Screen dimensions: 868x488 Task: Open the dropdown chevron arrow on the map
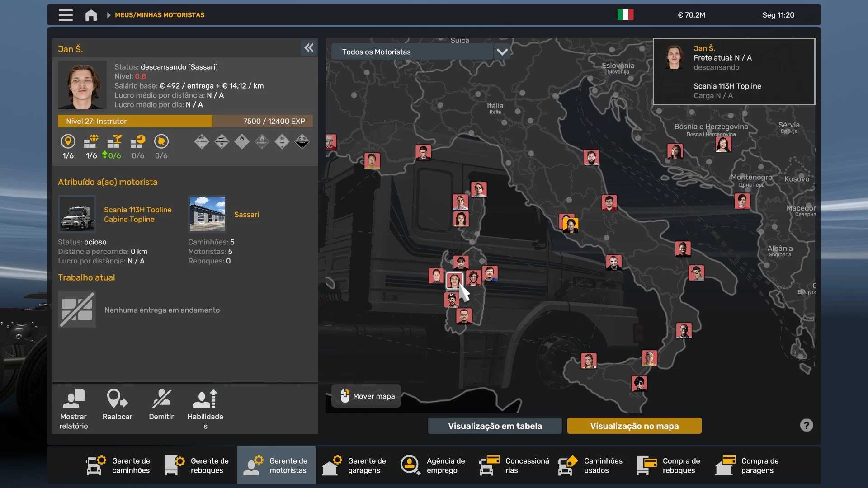[502, 52]
